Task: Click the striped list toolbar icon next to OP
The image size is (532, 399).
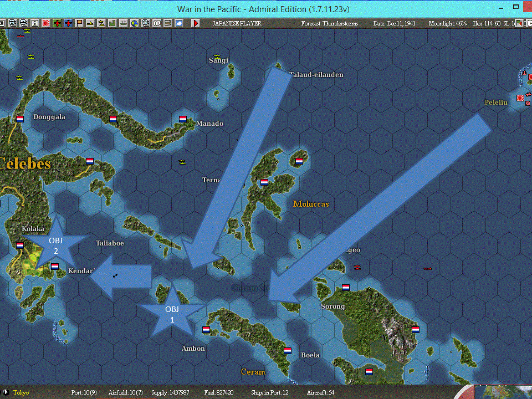Action: [x=168, y=23]
